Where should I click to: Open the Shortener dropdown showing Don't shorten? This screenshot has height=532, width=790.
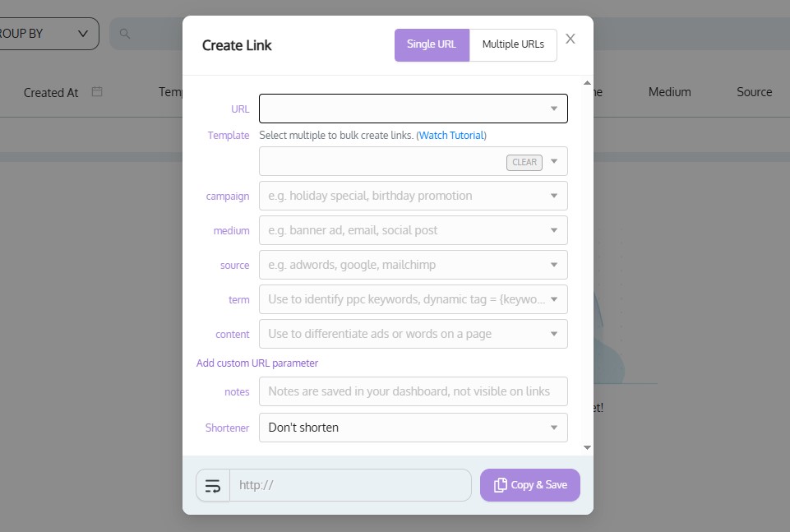point(413,428)
